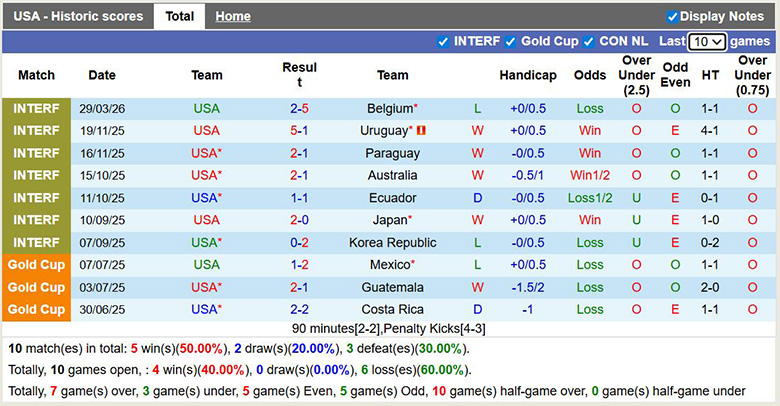Toggle the Display Notes checkbox
780x406 pixels.
[672, 16]
